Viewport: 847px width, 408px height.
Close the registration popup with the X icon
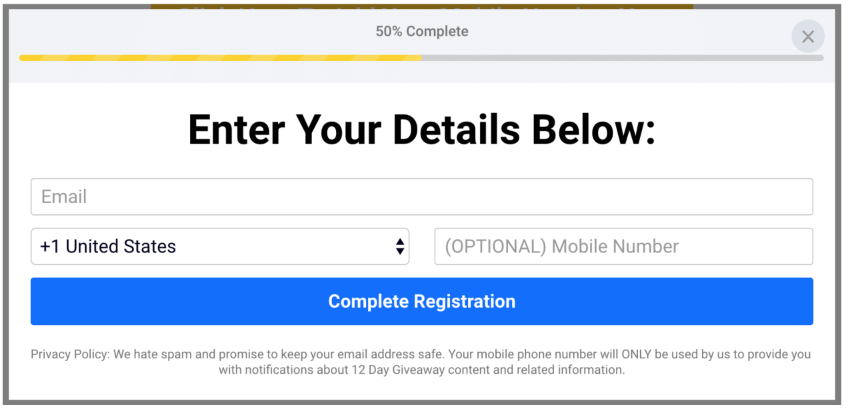pos(808,37)
